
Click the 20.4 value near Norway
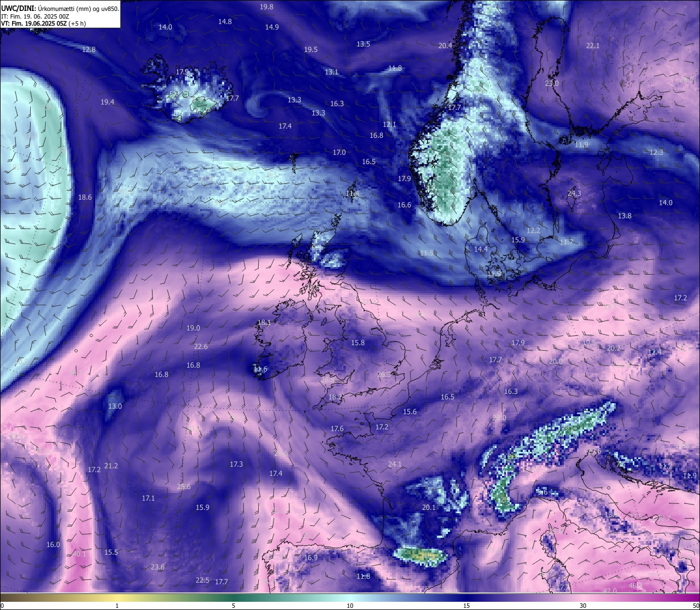point(445,45)
